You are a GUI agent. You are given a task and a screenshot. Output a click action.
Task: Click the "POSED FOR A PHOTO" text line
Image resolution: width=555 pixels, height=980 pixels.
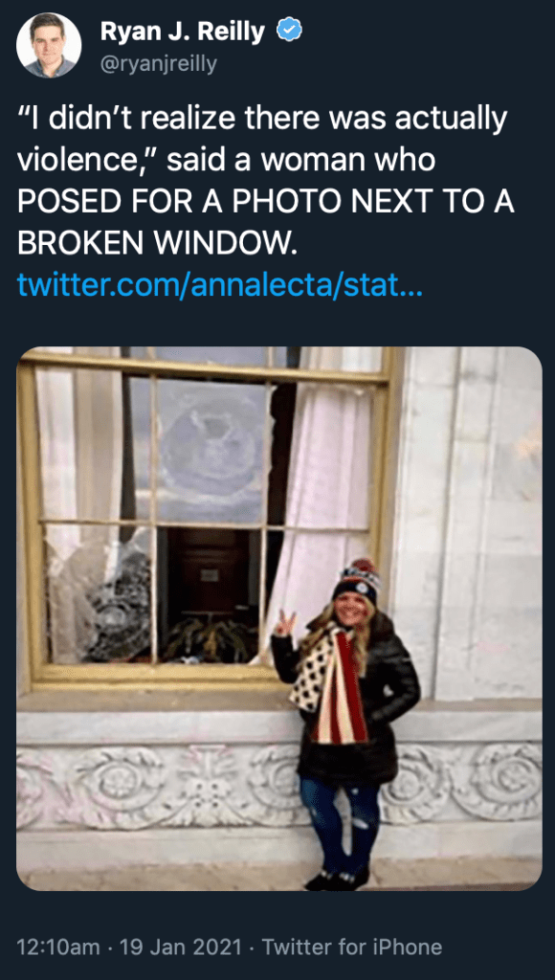266,202
